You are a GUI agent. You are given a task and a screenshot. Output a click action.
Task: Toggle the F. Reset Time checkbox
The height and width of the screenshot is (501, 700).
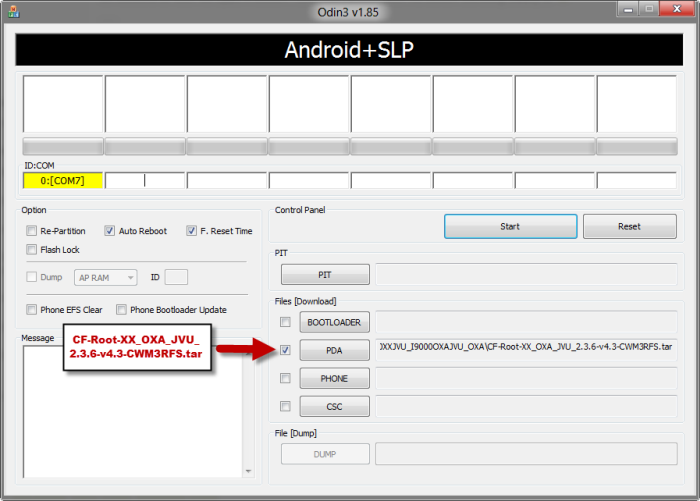(x=191, y=231)
